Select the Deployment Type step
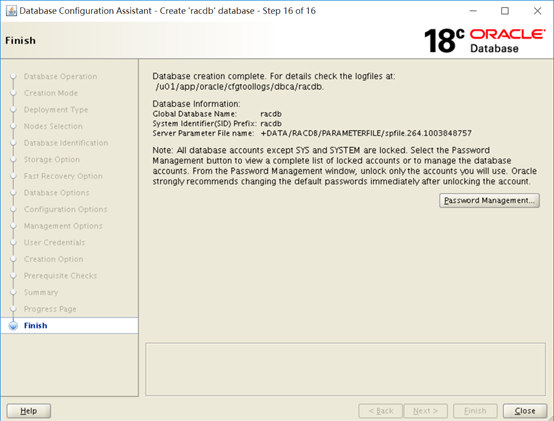The image size is (554, 421). (x=56, y=109)
